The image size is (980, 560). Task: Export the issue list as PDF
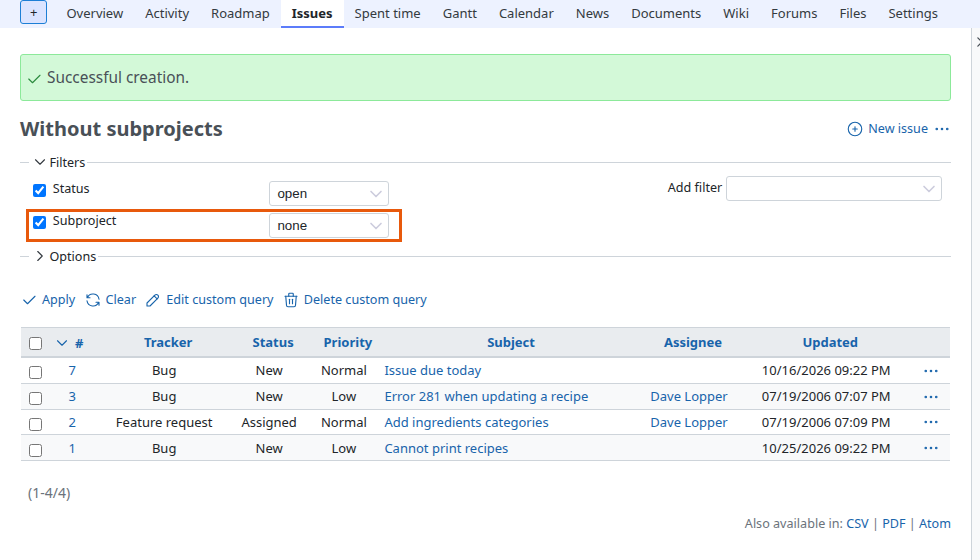[x=894, y=524]
